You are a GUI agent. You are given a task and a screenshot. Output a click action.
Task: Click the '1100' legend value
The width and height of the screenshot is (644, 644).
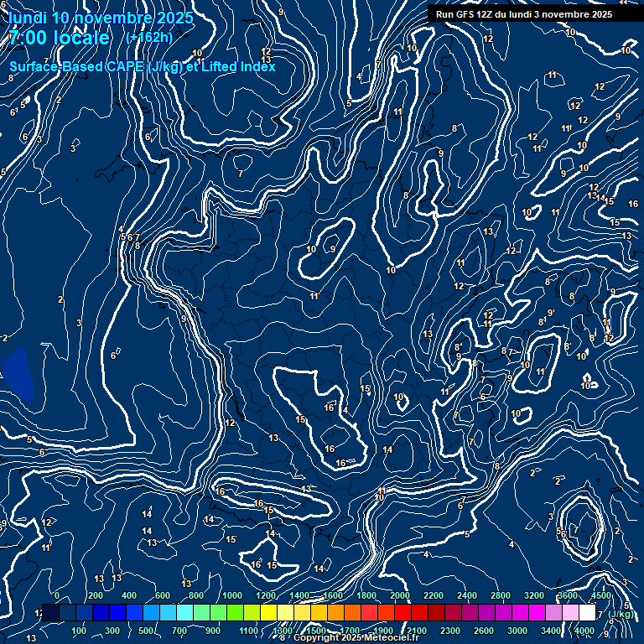(249, 631)
